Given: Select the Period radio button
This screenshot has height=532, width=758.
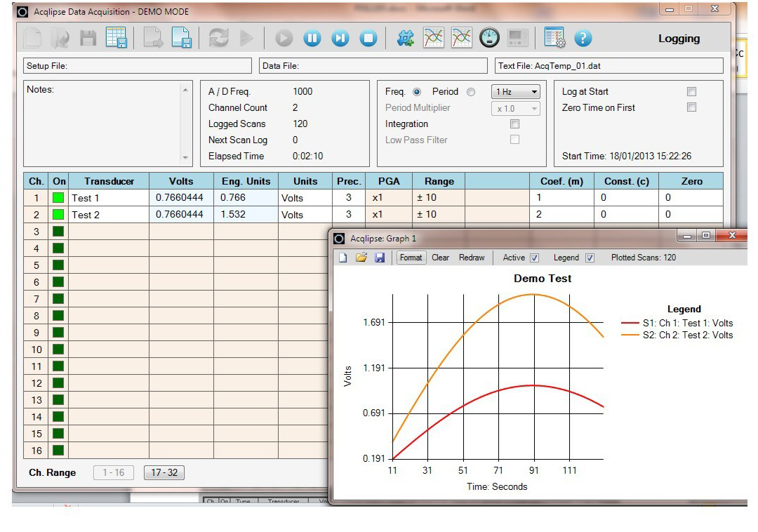Looking at the screenshot, I should [x=471, y=92].
